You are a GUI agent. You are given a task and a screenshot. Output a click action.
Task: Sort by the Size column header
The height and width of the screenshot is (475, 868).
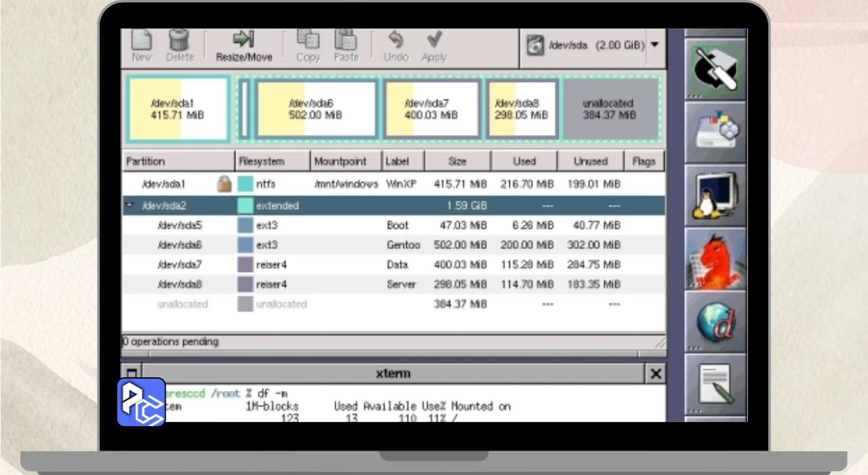click(x=458, y=161)
